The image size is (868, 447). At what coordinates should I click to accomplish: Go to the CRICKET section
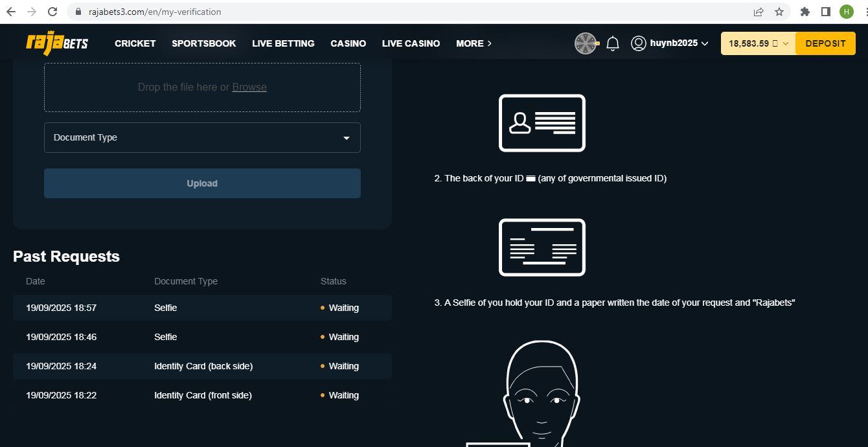tap(135, 43)
